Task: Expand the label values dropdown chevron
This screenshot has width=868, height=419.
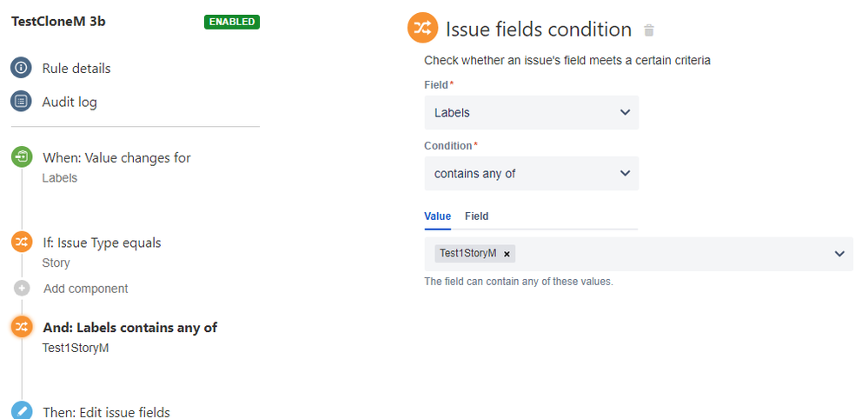Action: [x=839, y=254]
